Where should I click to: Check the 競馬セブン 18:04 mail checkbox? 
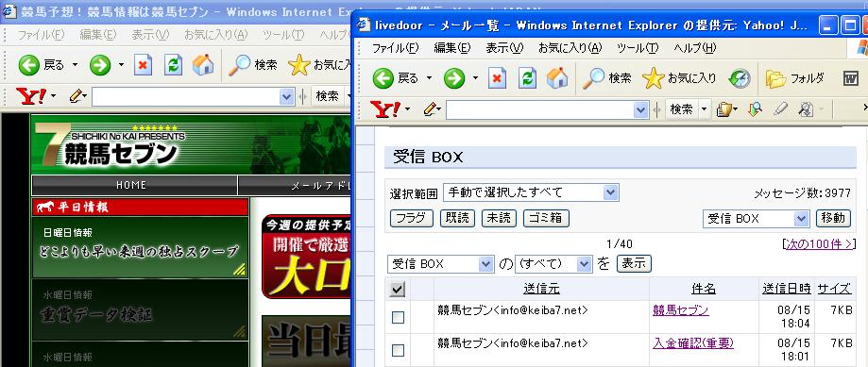[x=398, y=317]
